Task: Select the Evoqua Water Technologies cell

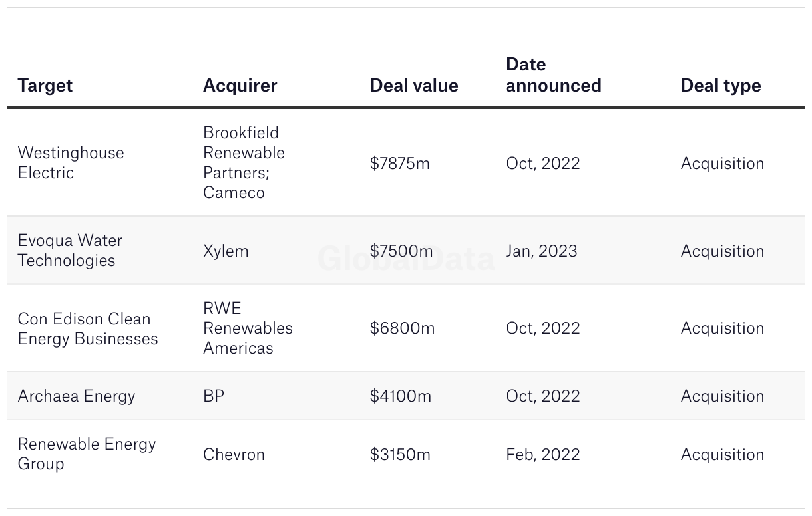Action: click(x=70, y=251)
